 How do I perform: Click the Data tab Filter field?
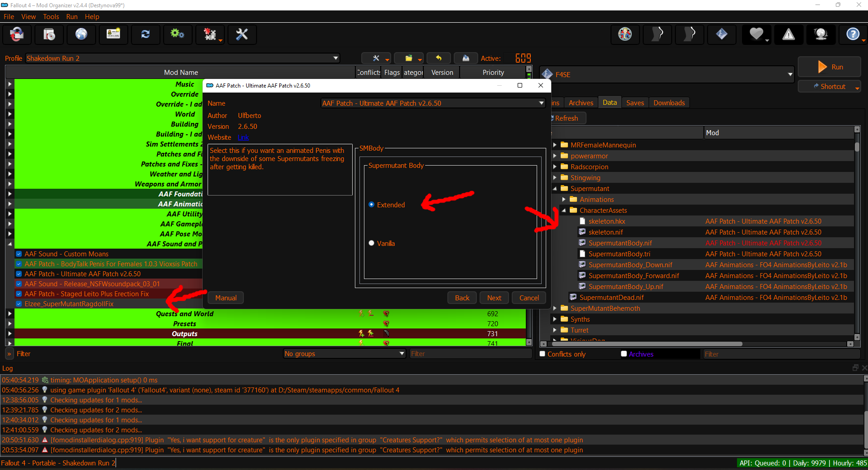click(781, 354)
